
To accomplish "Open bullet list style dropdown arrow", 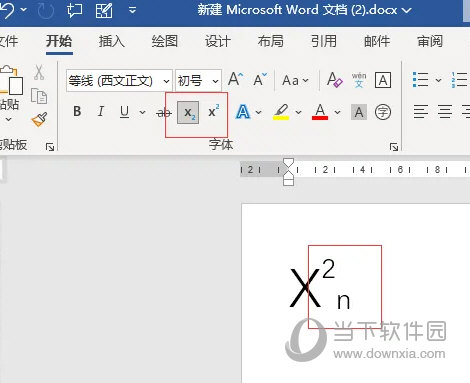I will 438,80.
